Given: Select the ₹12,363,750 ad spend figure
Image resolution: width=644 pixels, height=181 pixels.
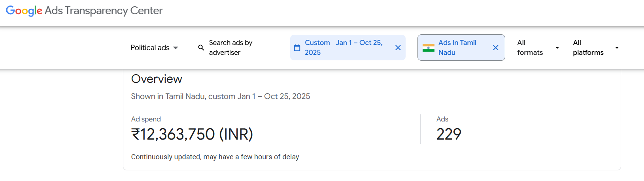Looking at the screenshot, I should click(x=192, y=134).
